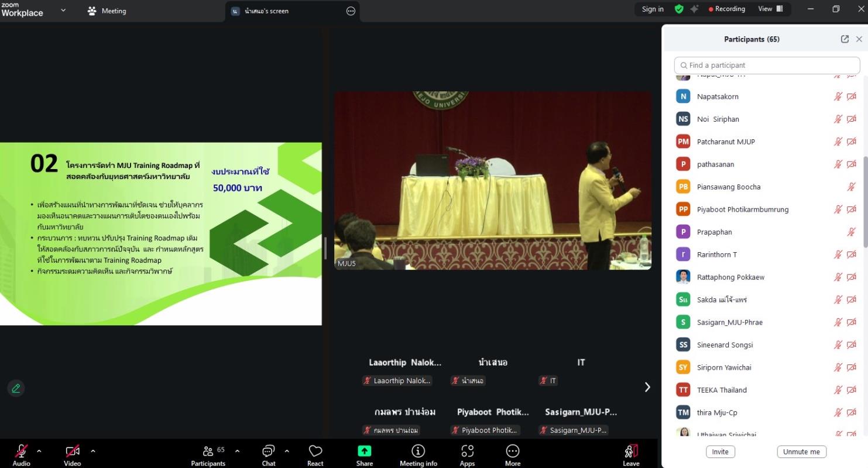This screenshot has height=468, width=868.
Task: Open options on the นำเสนอ's screen tab
Action: [351, 11]
